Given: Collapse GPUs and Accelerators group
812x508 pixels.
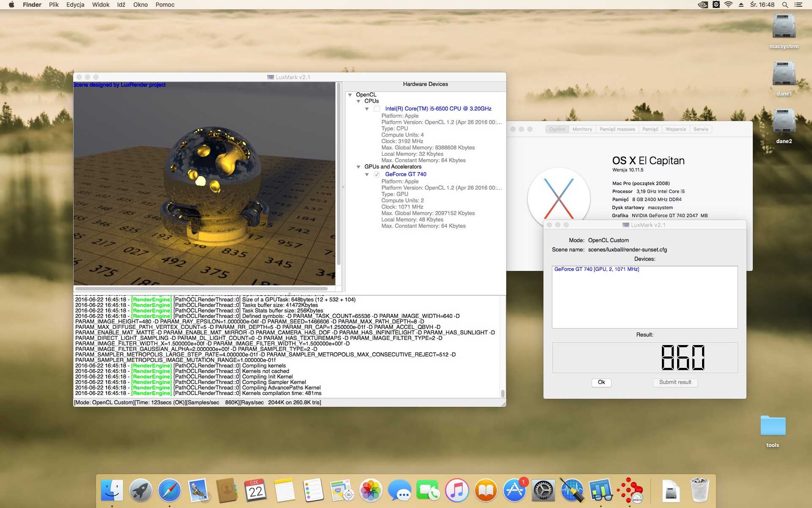Looking at the screenshot, I should (359, 167).
